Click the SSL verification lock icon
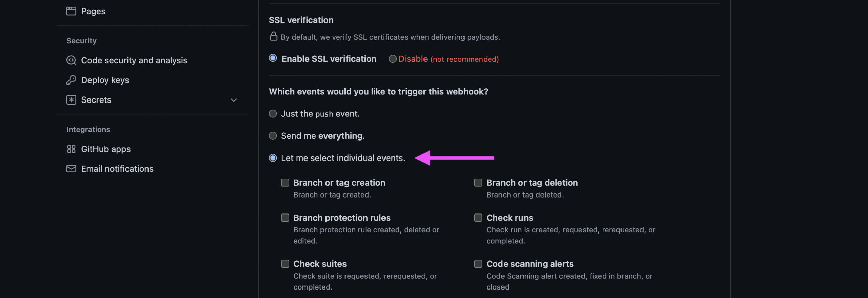The image size is (868, 298). coord(273,36)
